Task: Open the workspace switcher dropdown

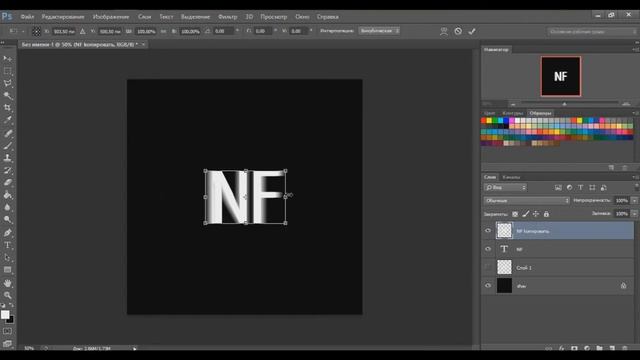Action: pos(591,31)
